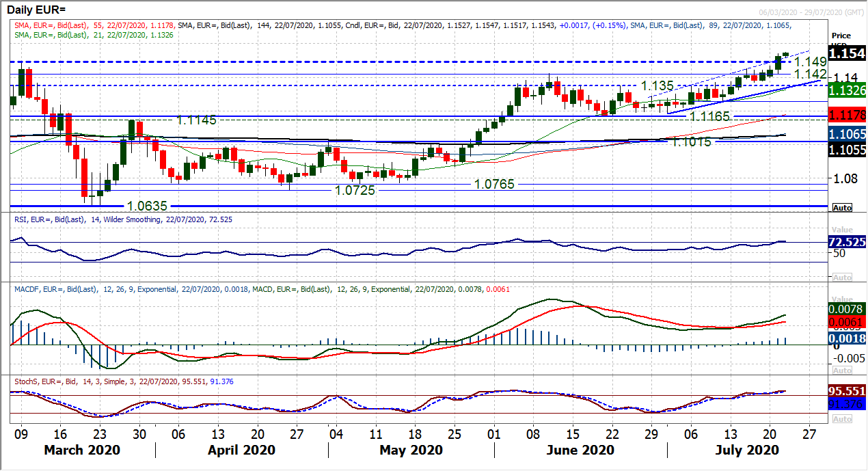Image resolution: width=868 pixels, height=471 pixels.
Task: Select the 1.1165 support level label
Action: coord(711,117)
